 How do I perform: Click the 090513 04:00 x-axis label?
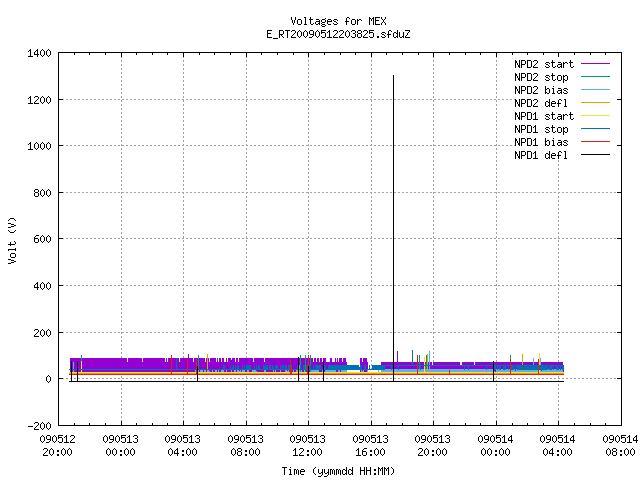coord(182,446)
